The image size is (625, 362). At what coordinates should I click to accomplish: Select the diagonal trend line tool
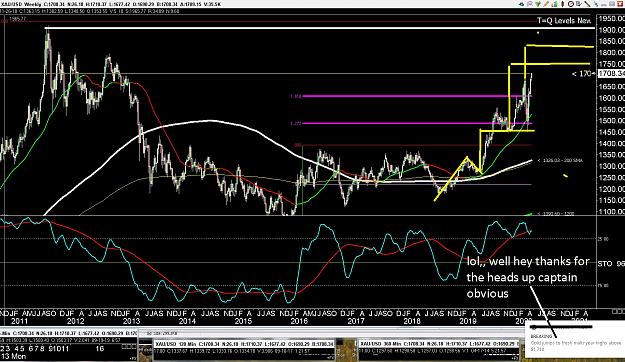[588, 4]
